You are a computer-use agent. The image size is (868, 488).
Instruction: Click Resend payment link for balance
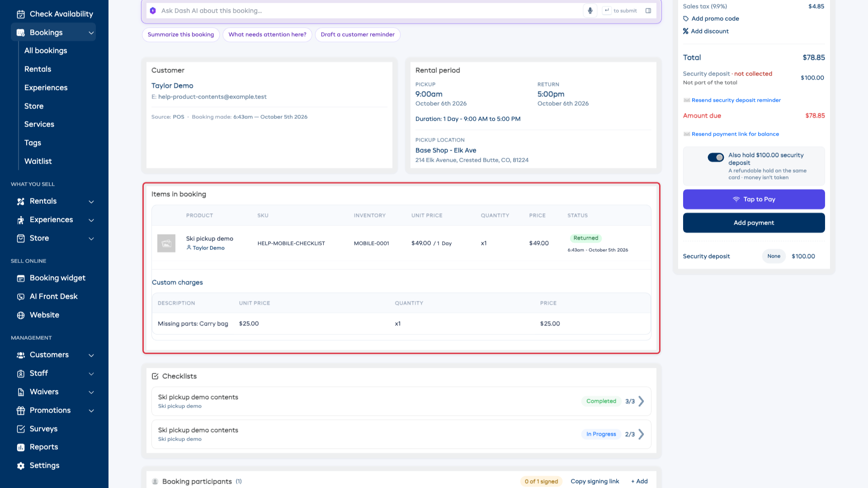pos(735,134)
